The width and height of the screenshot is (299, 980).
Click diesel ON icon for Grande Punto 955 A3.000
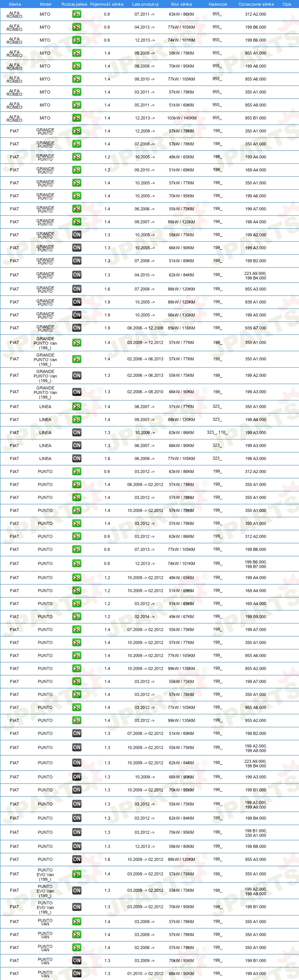[76, 289]
